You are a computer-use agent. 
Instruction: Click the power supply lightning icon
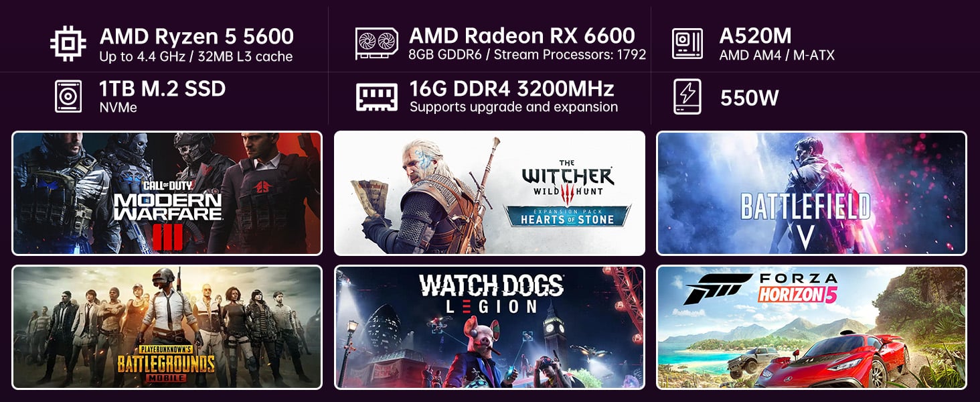pyautogui.click(x=687, y=96)
